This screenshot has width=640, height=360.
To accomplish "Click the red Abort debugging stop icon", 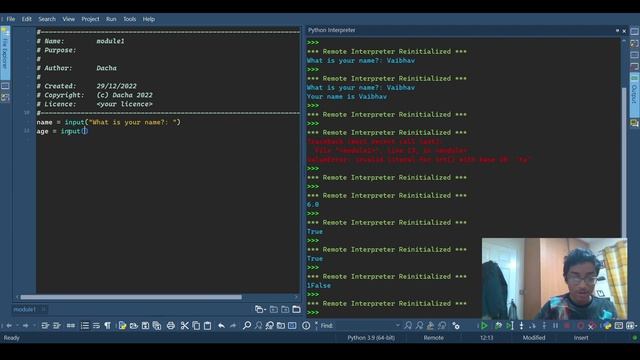I will 567,326.
